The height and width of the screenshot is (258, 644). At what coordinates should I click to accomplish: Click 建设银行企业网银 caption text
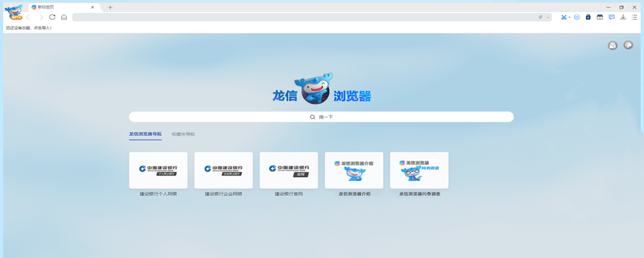224,193
